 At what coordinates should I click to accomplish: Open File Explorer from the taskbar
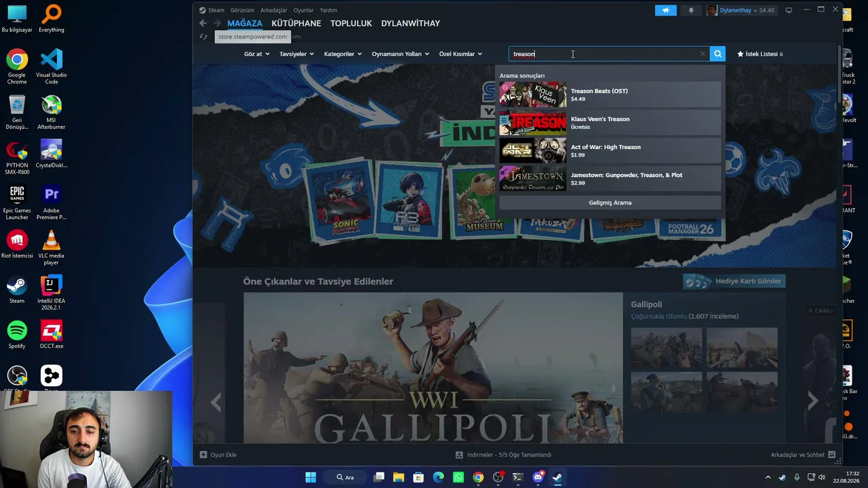coord(399,477)
